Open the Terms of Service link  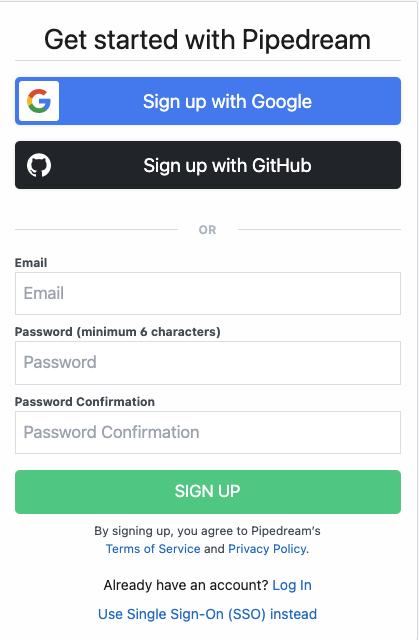click(153, 549)
